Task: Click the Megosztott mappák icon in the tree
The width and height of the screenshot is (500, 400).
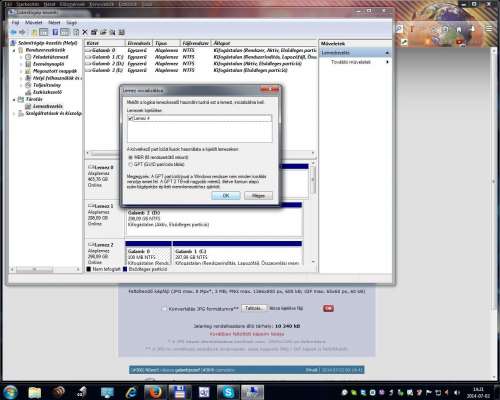Action: (28, 71)
